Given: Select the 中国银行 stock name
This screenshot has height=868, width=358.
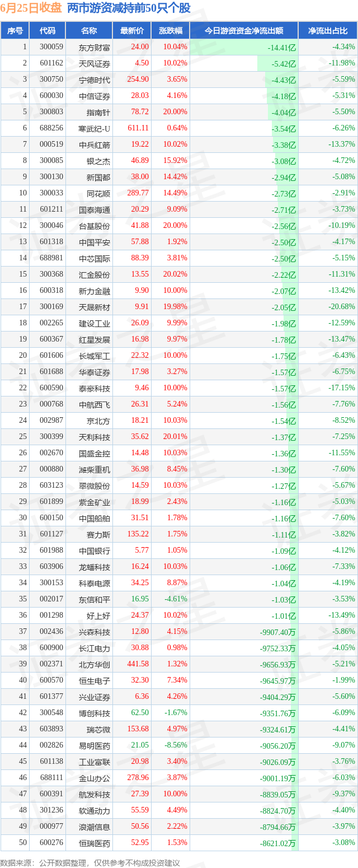Looking at the screenshot, I should point(95,551).
